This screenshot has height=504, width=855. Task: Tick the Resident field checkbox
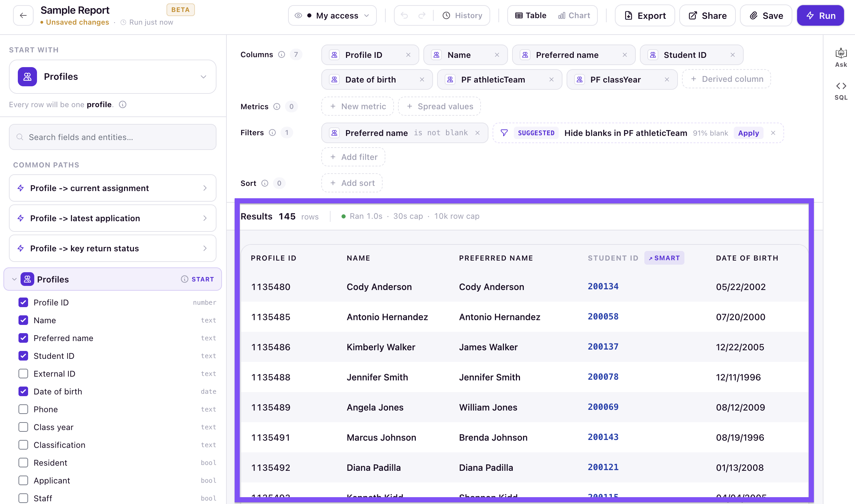[x=23, y=463]
